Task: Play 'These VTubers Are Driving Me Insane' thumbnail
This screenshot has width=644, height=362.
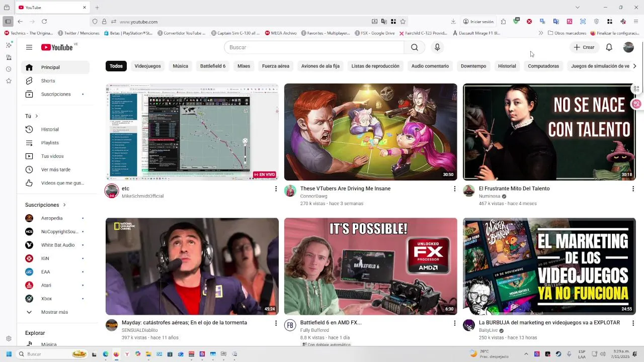Action: click(x=371, y=132)
